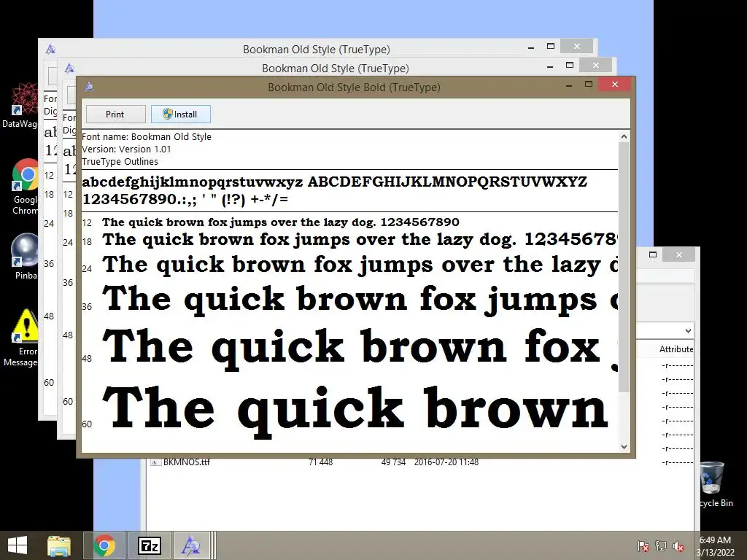Switch to font viewer taskbar icon
This screenshot has width=747, height=560.
click(x=192, y=545)
